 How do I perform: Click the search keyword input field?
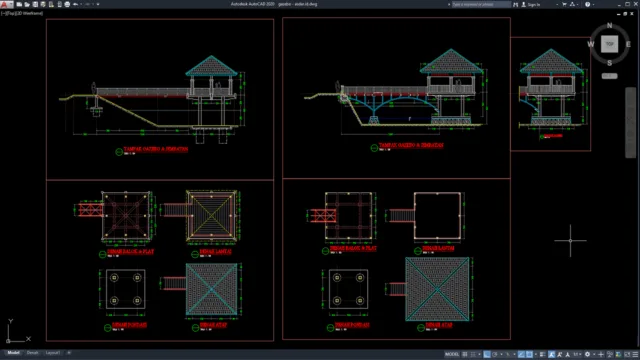[x=482, y=4]
